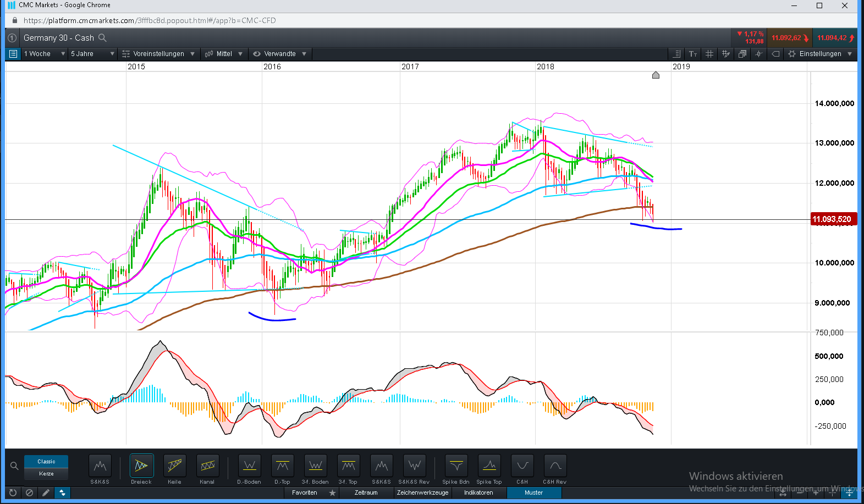Toggle the list panel button beside 1 Woche
Image resolution: width=864 pixels, height=504 pixels.
pyautogui.click(x=13, y=54)
